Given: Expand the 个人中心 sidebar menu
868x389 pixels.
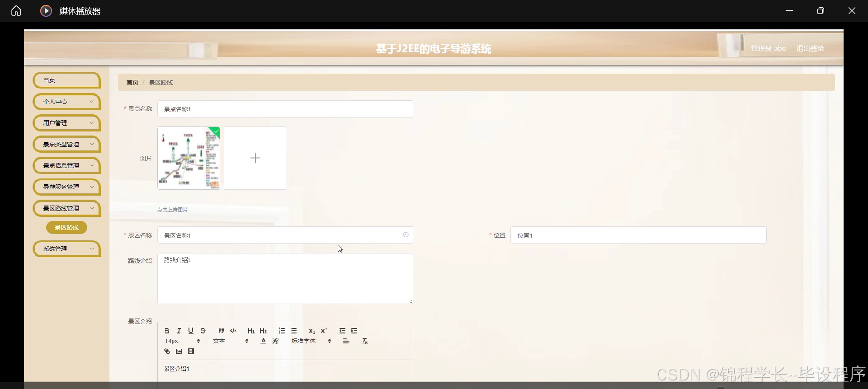Looking at the screenshot, I should click(66, 102).
